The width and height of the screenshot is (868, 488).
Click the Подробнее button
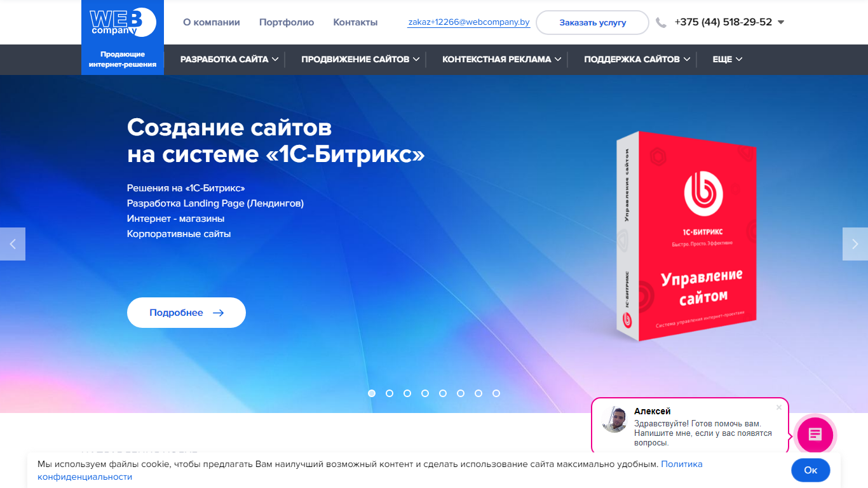(186, 313)
